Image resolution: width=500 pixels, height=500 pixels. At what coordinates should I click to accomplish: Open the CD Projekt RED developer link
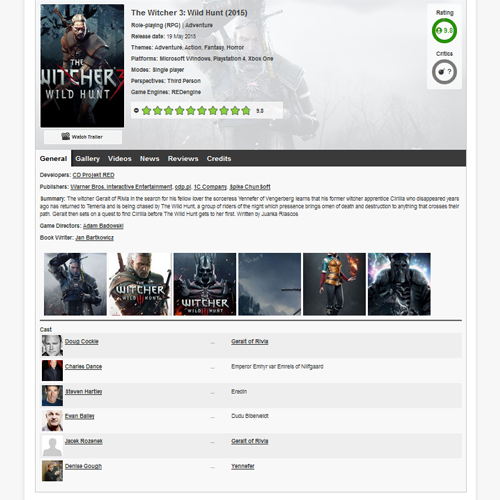click(93, 175)
